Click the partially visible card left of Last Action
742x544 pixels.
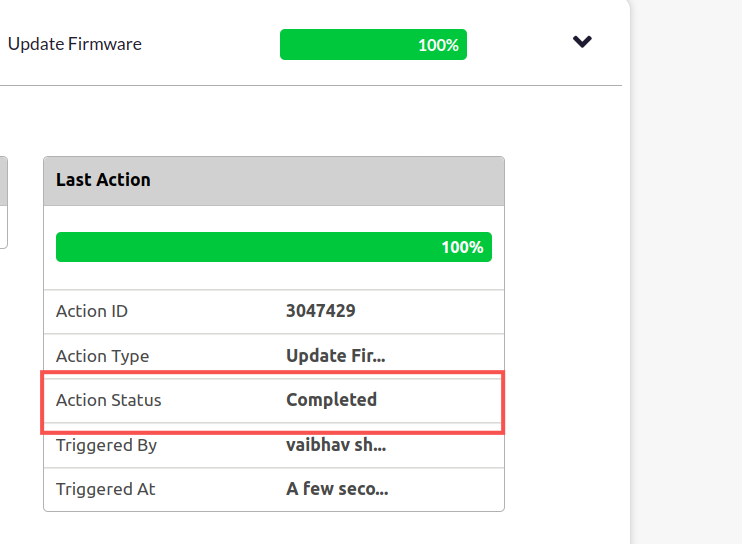[x=4, y=200]
